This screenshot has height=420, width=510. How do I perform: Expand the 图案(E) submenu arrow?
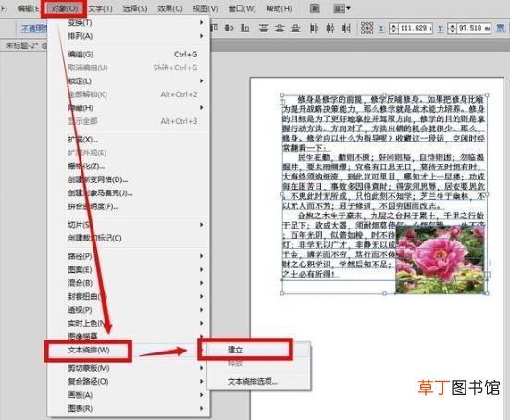[x=202, y=269]
